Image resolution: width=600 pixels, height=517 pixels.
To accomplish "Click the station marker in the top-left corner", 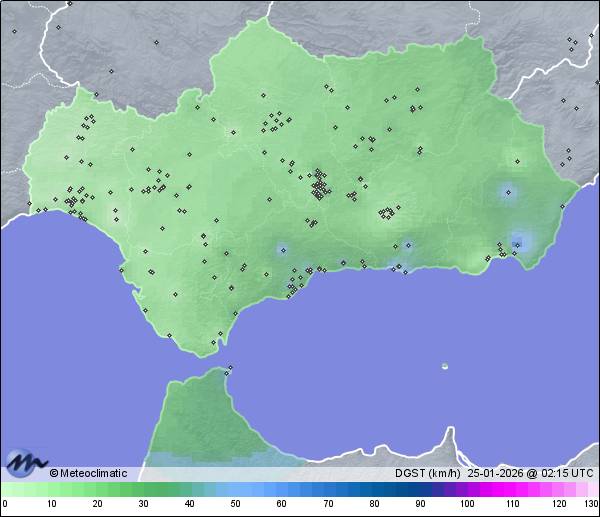I will [14, 30].
